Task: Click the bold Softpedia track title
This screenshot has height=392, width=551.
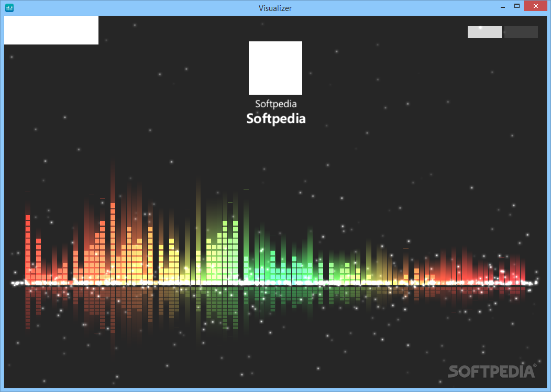Action: (x=276, y=119)
